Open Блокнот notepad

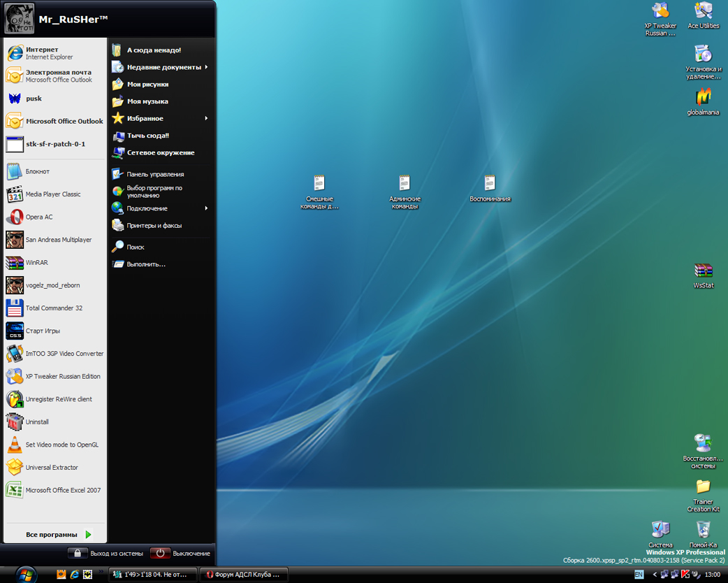[x=54, y=171]
